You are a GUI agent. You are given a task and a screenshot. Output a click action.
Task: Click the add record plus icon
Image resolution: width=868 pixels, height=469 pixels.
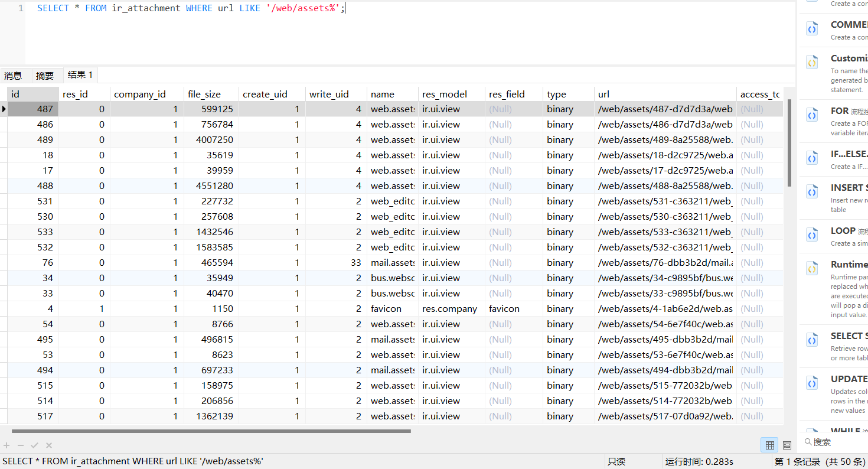[7, 445]
